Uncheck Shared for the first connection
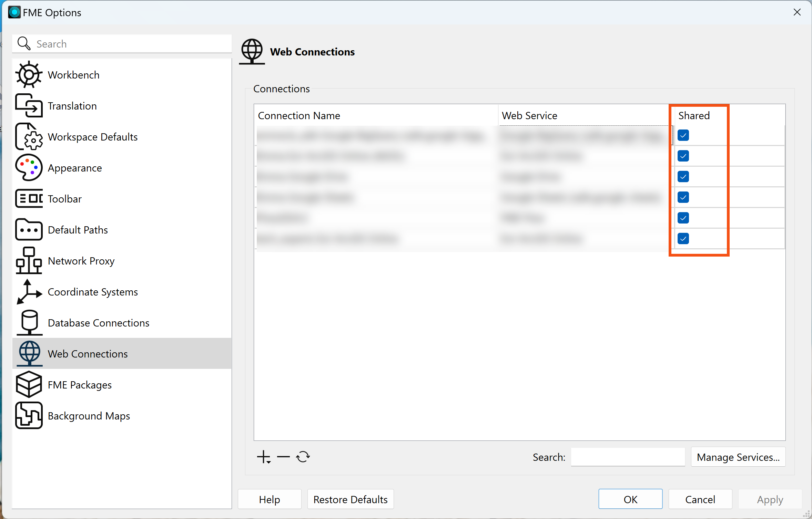Image resolution: width=812 pixels, height=519 pixels. [683, 135]
